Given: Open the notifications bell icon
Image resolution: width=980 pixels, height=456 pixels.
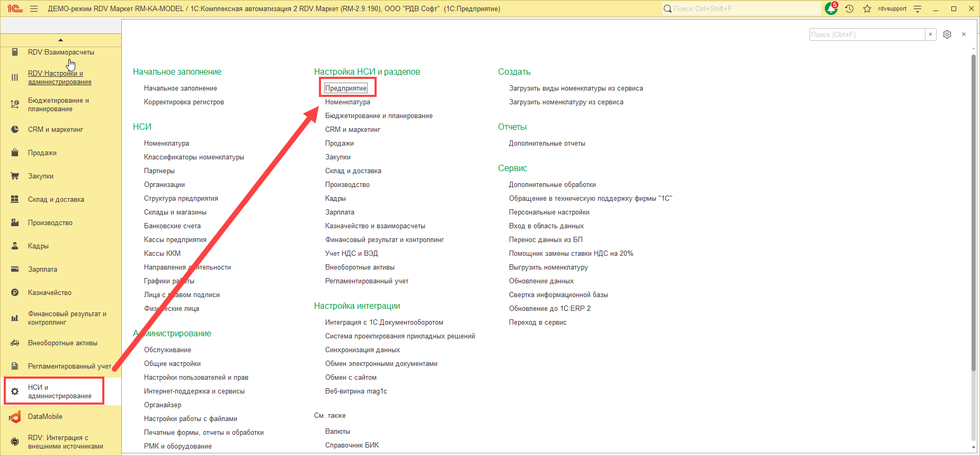Looking at the screenshot, I should point(831,8).
